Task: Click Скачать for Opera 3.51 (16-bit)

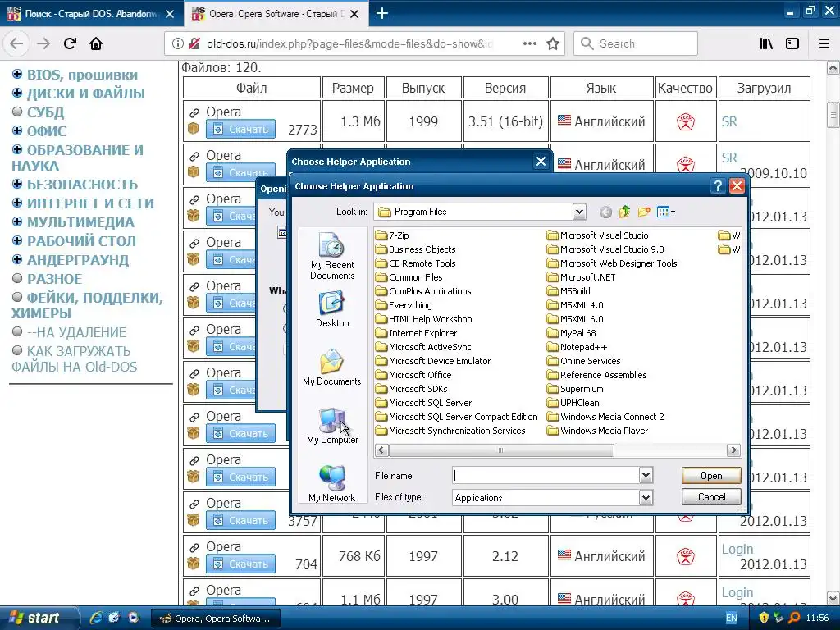Action: (240, 129)
